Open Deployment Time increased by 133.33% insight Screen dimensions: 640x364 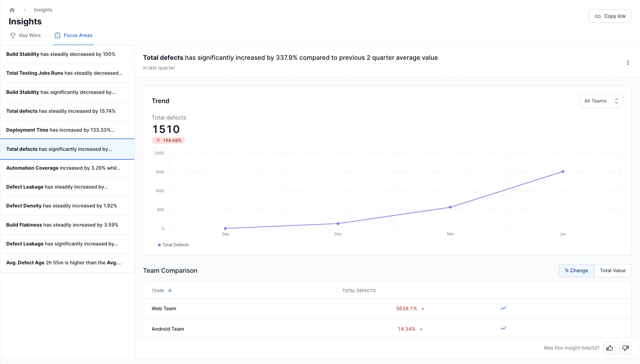coord(60,130)
